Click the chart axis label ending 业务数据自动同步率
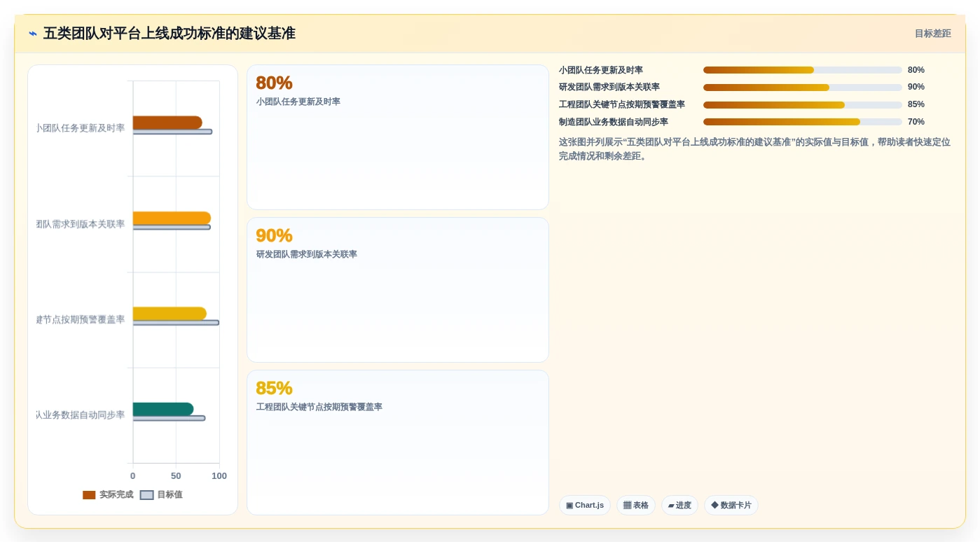The image size is (980, 542). point(81,415)
